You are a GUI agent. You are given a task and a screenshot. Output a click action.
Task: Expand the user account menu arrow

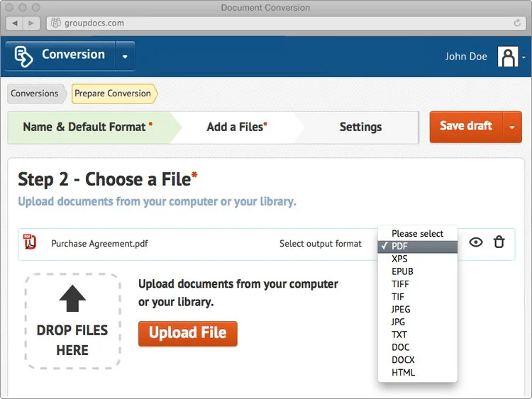coord(523,57)
